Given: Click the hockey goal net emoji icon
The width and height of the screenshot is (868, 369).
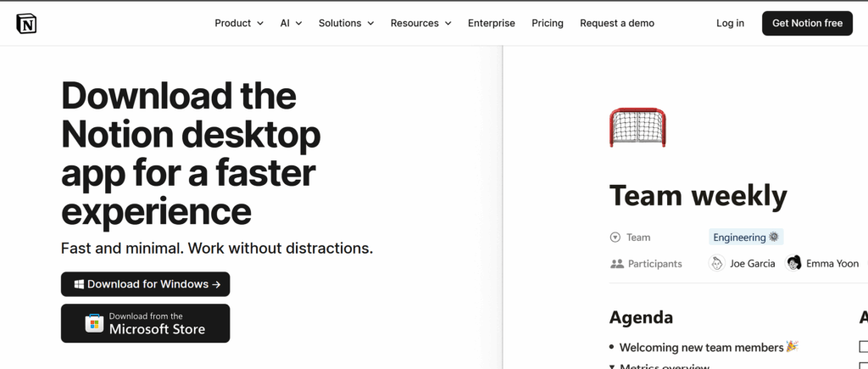Looking at the screenshot, I should [637, 127].
